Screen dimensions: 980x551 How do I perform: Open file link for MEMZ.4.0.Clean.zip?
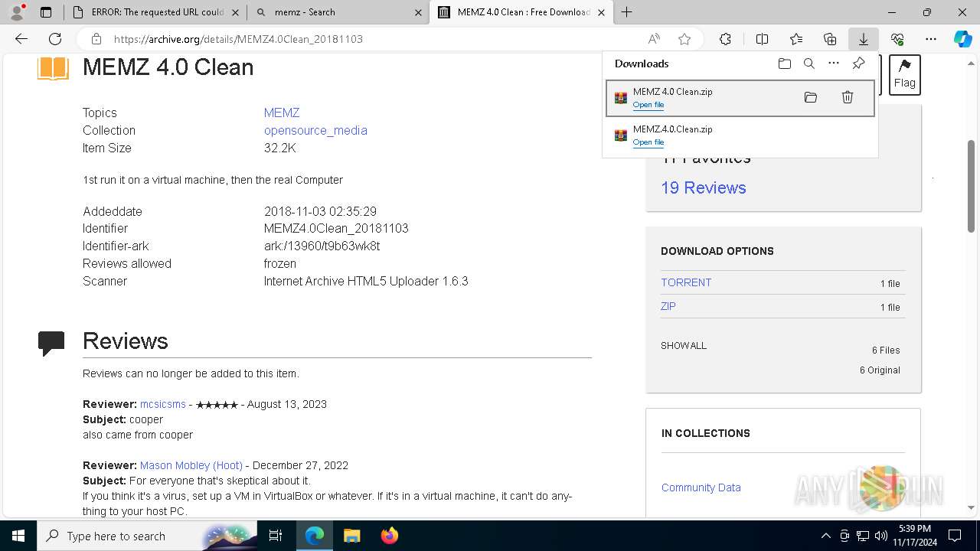pos(648,142)
